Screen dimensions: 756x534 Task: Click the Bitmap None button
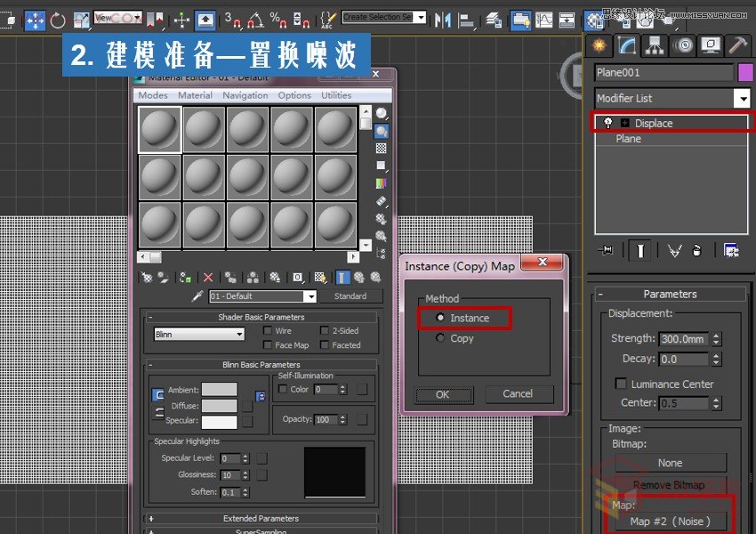click(x=671, y=463)
